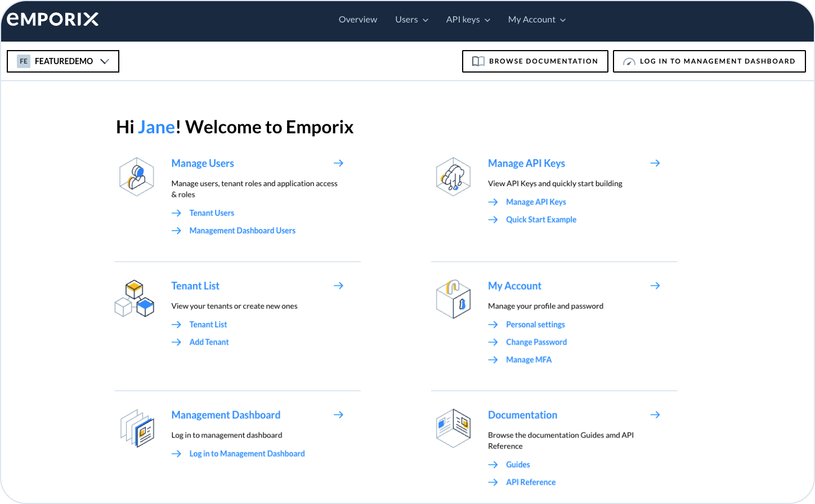Click the Tenant List cubes icon

point(135,299)
